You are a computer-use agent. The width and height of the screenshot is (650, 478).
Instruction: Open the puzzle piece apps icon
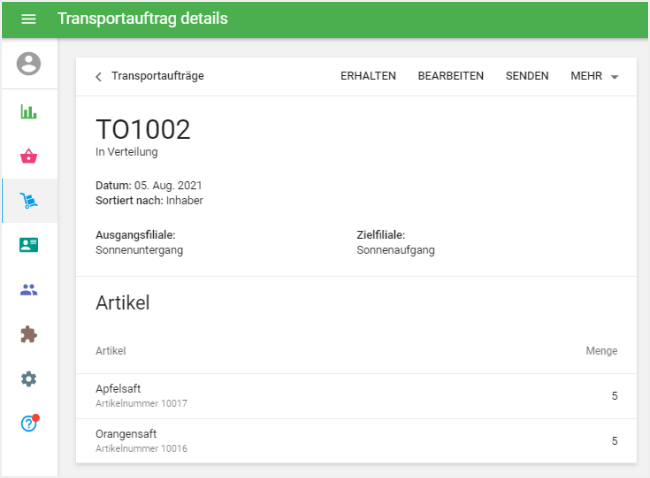(x=29, y=334)
